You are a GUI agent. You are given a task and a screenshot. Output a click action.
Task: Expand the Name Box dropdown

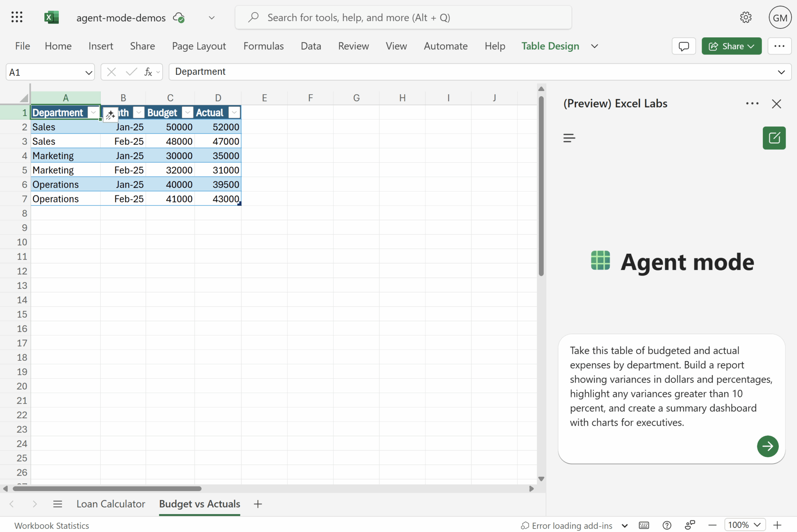[88, 72]
